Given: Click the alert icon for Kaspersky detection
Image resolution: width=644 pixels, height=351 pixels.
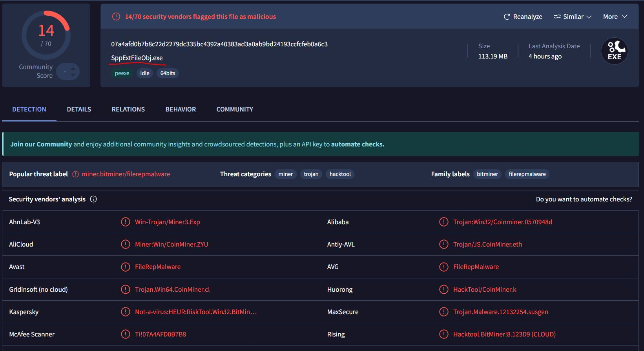Looking at the screenshot, I should click(x=125, y=312).
